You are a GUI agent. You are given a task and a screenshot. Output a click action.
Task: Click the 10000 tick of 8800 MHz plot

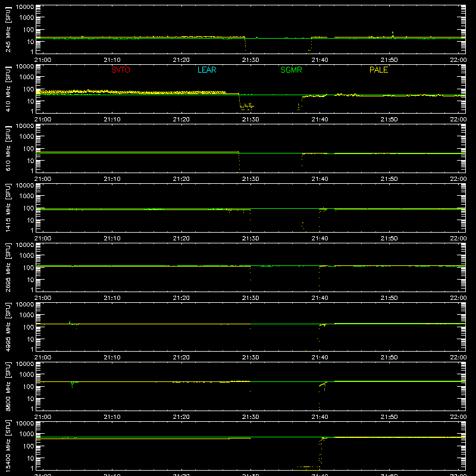25,364
